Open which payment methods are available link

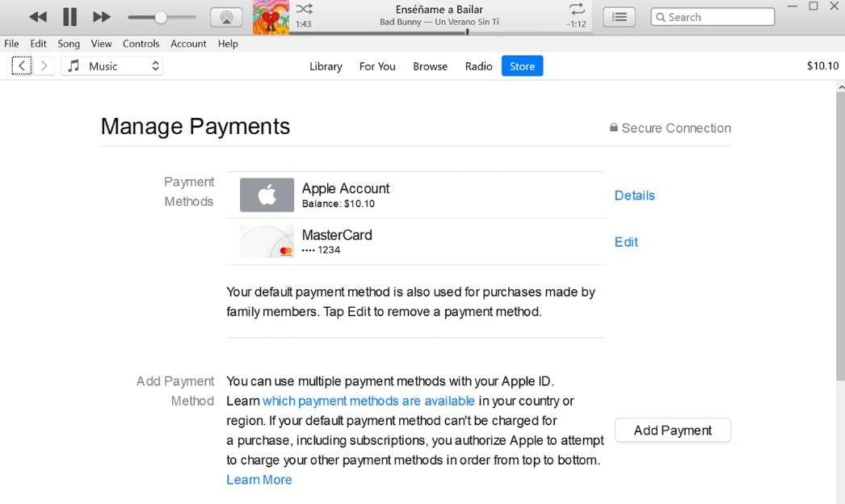click(x=368, y=401)
